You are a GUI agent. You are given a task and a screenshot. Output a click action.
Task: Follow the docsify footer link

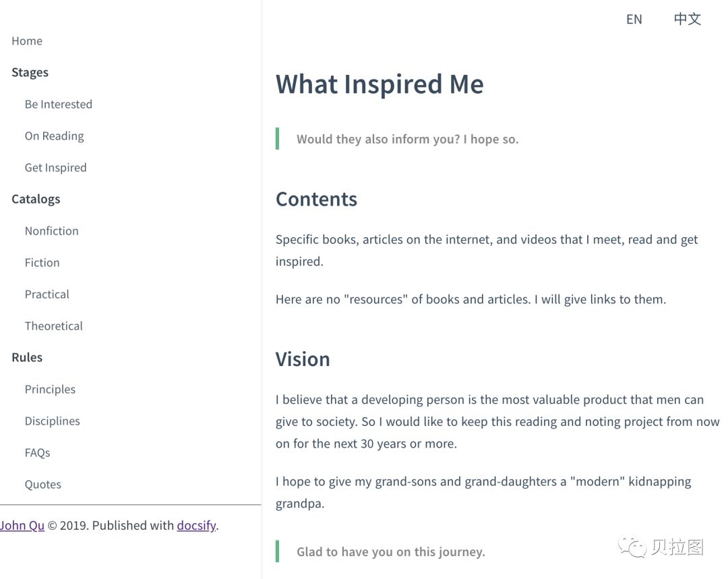[x=196, y=526]
